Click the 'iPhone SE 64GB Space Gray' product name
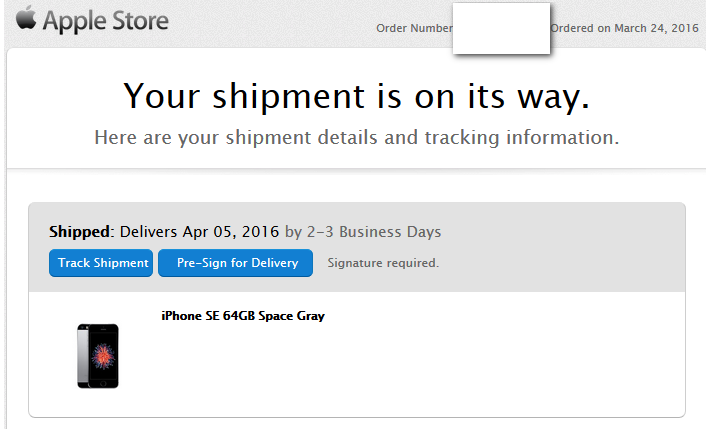Screen dimensions: 706x429 243,316
